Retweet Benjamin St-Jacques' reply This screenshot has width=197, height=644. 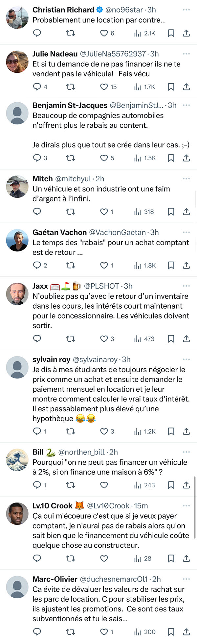click(71, 158)
